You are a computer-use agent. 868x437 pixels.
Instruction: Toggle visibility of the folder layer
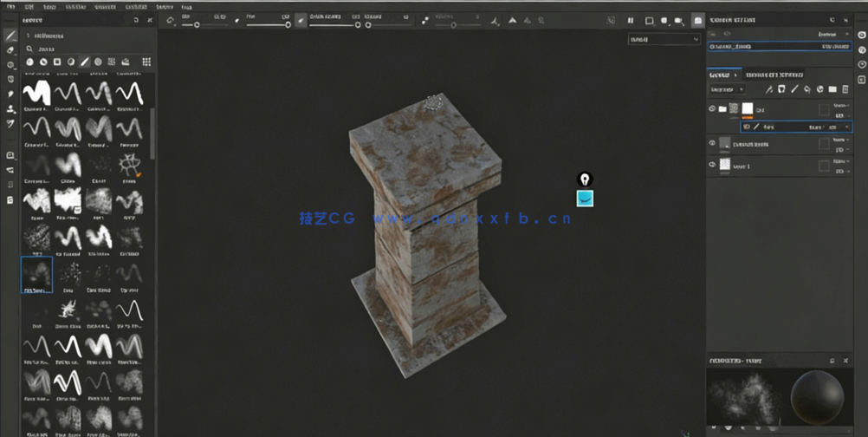coord(712,108)
